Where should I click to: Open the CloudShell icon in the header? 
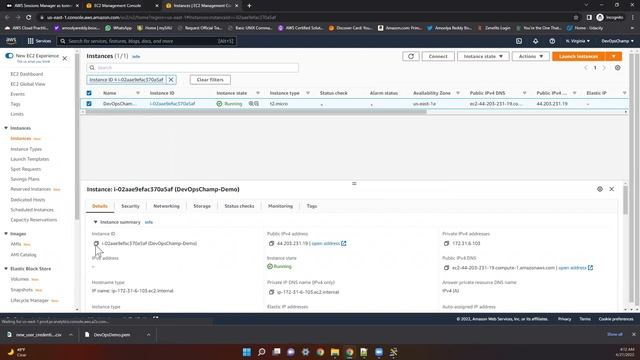[519, 41]
